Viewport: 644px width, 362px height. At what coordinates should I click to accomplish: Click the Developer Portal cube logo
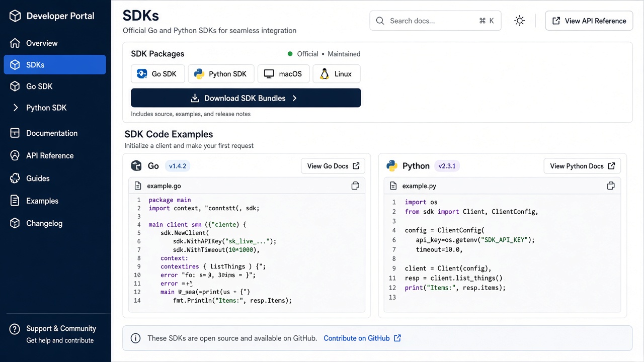(15, 16)
